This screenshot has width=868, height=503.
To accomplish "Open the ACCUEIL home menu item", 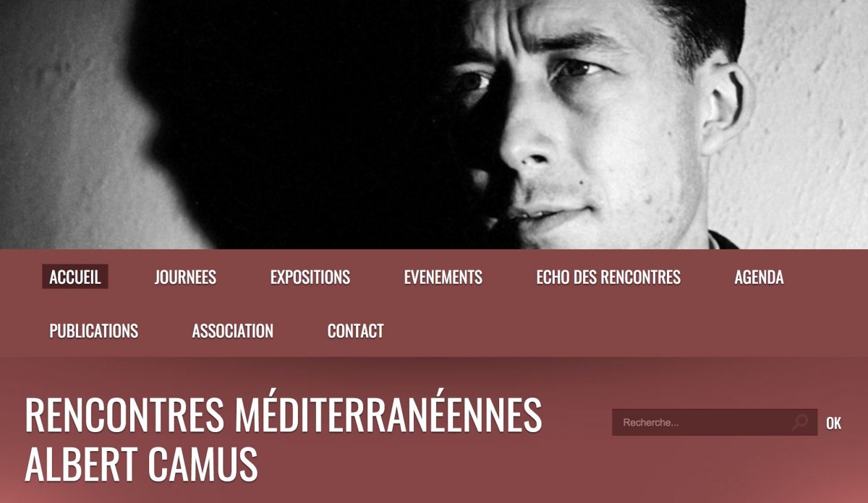I will tap(75, 277).
